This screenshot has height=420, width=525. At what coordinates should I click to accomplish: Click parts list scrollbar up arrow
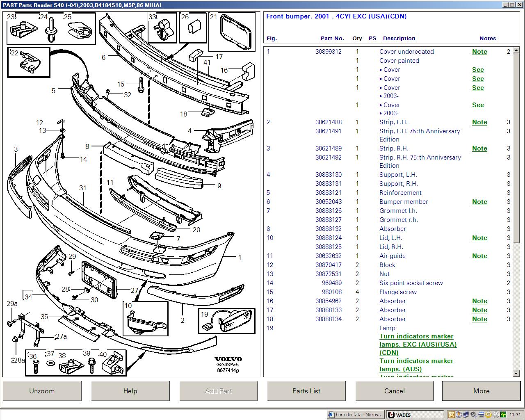(x=516, y=51)
